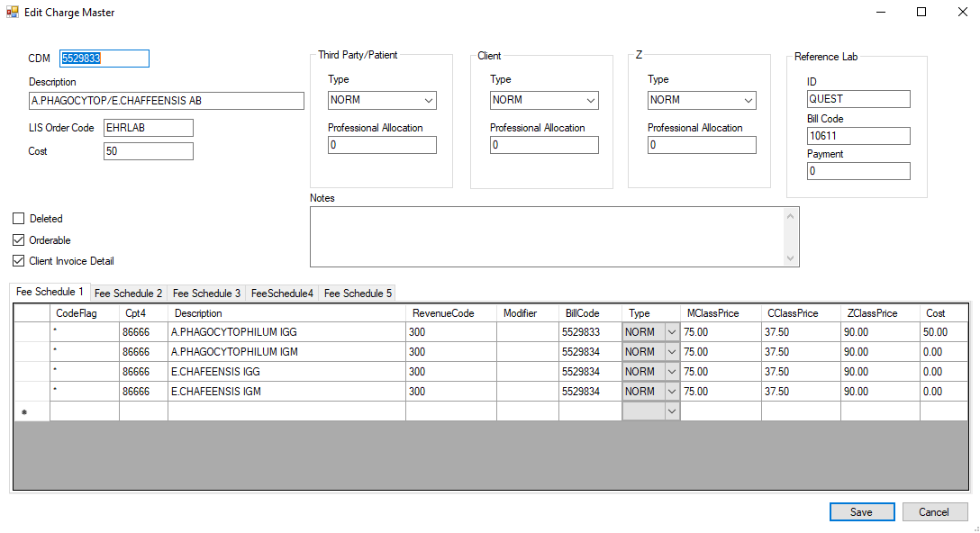Uncheck the Orderable checkbox

(x=19, y=240)
